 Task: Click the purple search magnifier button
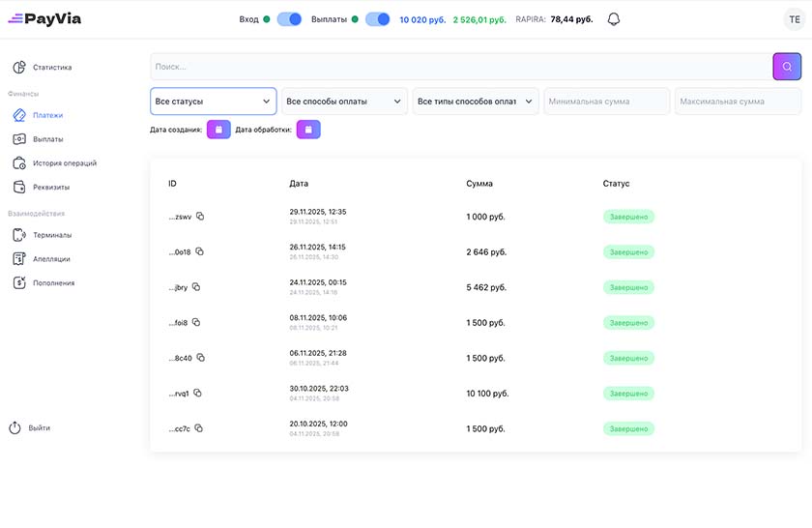point(787,67)
